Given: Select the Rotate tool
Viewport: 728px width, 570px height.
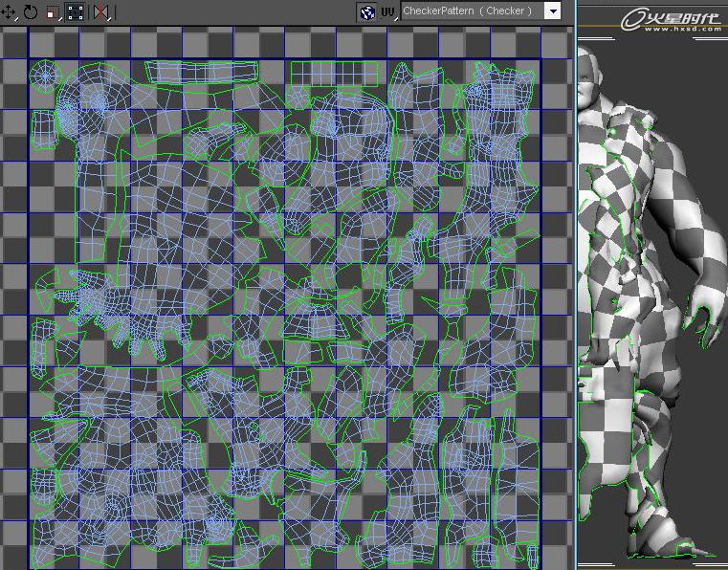Looking at the screenshot, I should 31,12.
